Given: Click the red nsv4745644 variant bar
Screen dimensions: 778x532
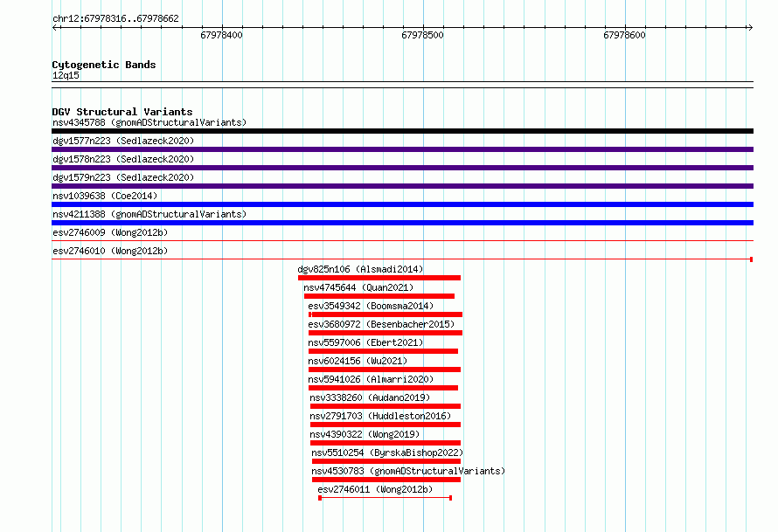Looking at the screenshot, I should point(379,296).
